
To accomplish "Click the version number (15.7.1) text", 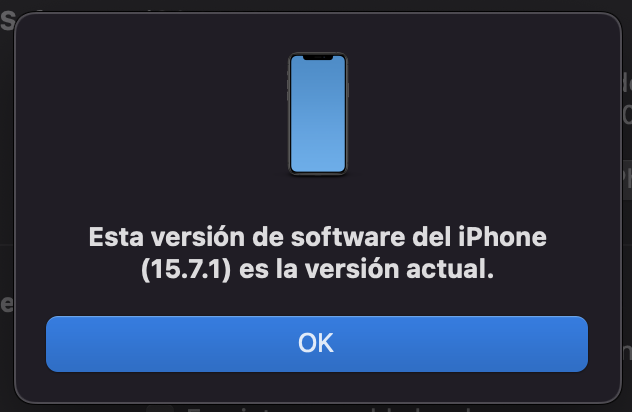I will tap(186, 269).
